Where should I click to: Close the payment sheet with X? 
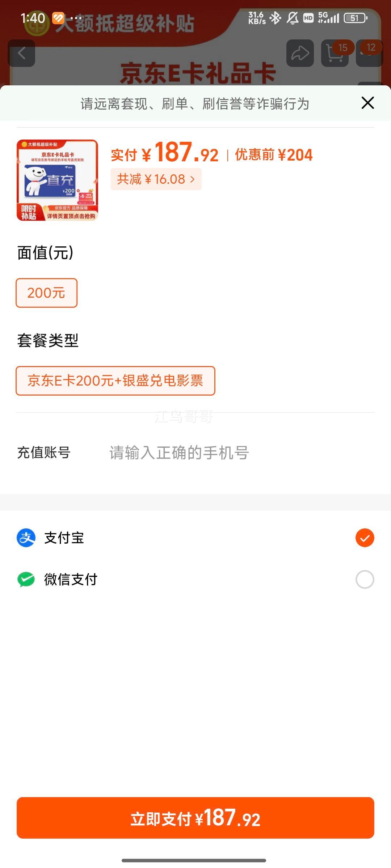tap(367, 103)
